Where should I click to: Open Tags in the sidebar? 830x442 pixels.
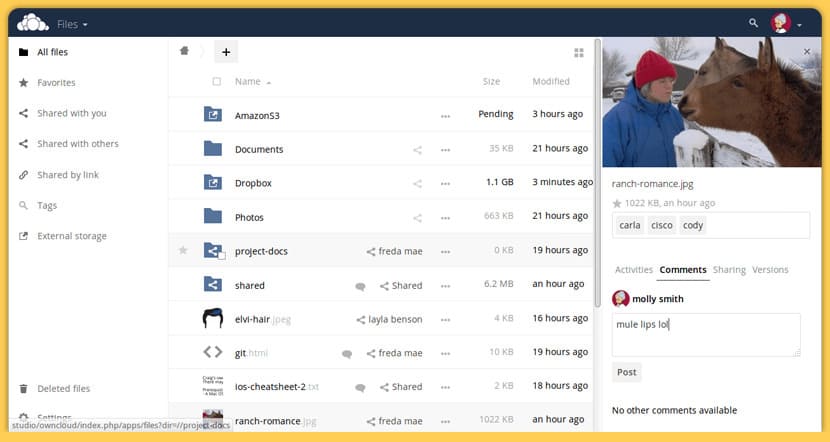[47, 205]
